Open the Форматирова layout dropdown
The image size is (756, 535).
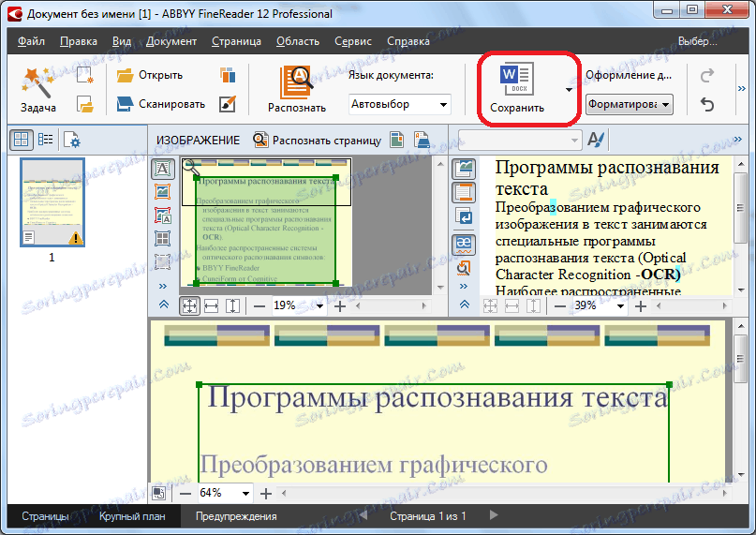click(x=630, y=104)
